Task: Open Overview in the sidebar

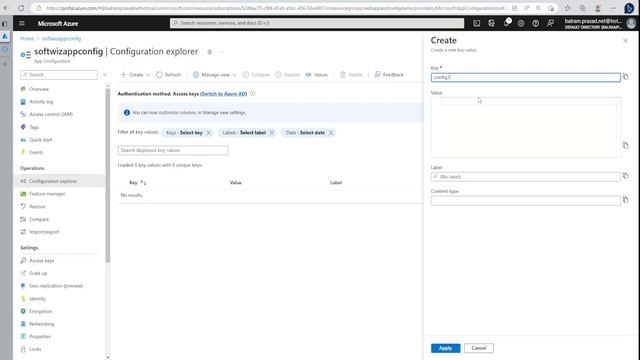Action: [x=39, y=89]
